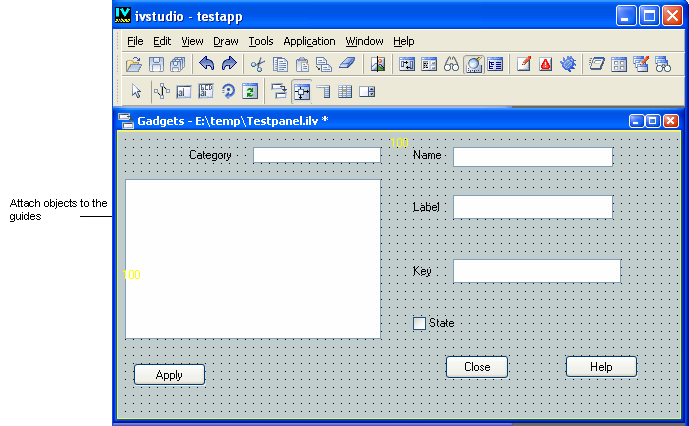
Task: Toggle the State checkbox
Action: click(x=419, y=323)
